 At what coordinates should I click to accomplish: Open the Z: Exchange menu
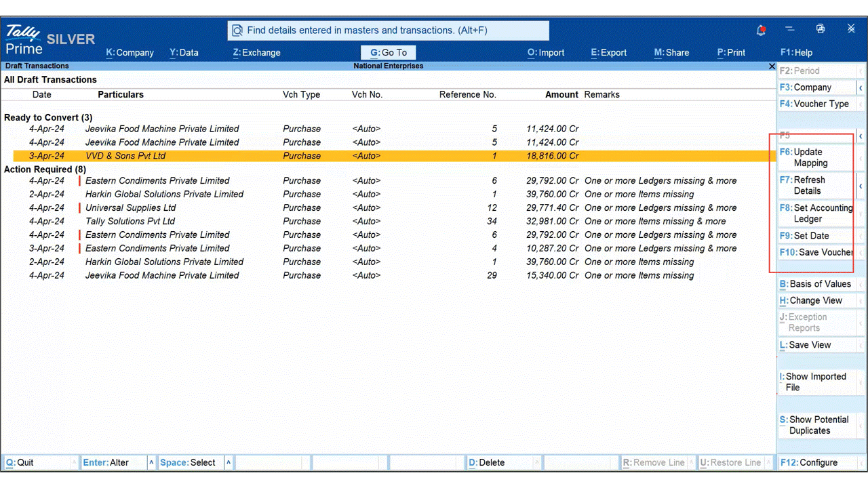pos(256,52)
